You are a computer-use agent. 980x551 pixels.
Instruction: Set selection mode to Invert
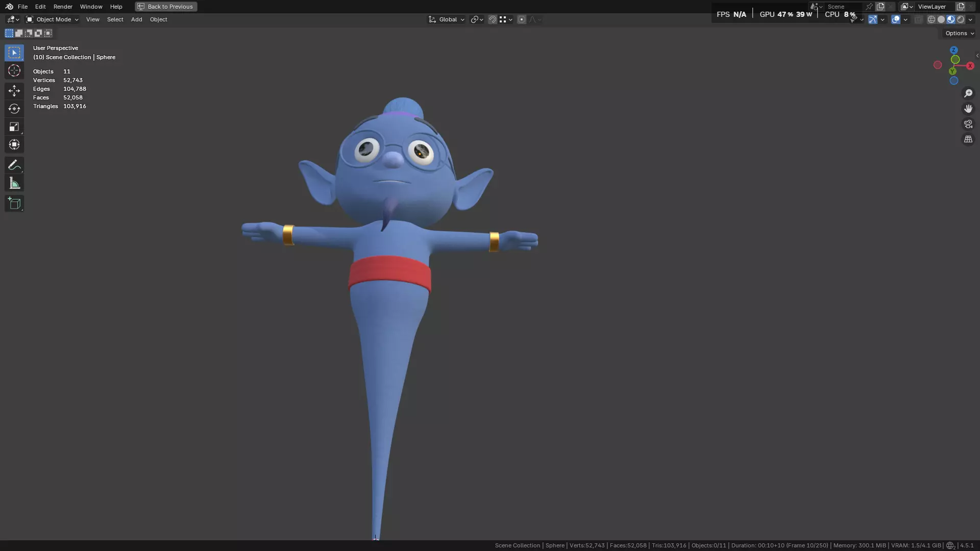pos(38,33)
